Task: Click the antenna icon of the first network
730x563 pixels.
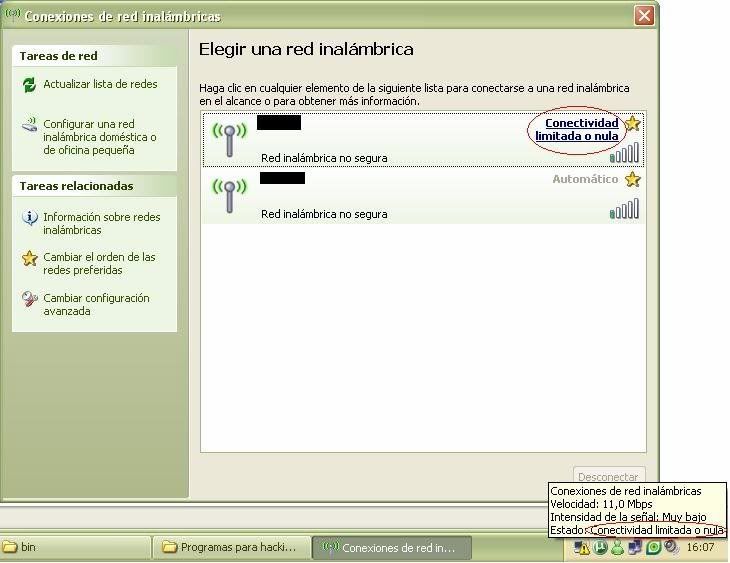Action: tap(229, 139)
